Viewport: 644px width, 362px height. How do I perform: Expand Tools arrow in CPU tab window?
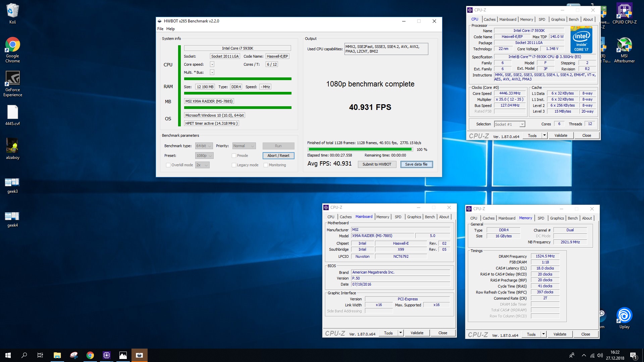[x=544, y=135]
